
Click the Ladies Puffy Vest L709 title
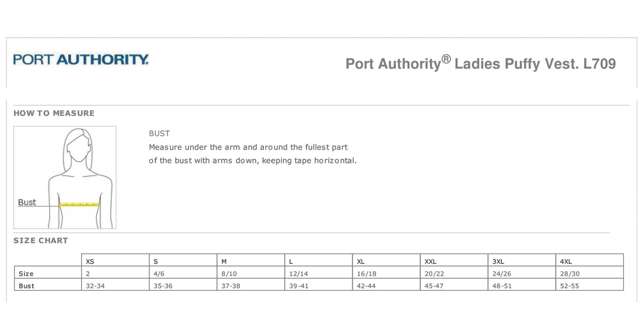coord(480,64)
